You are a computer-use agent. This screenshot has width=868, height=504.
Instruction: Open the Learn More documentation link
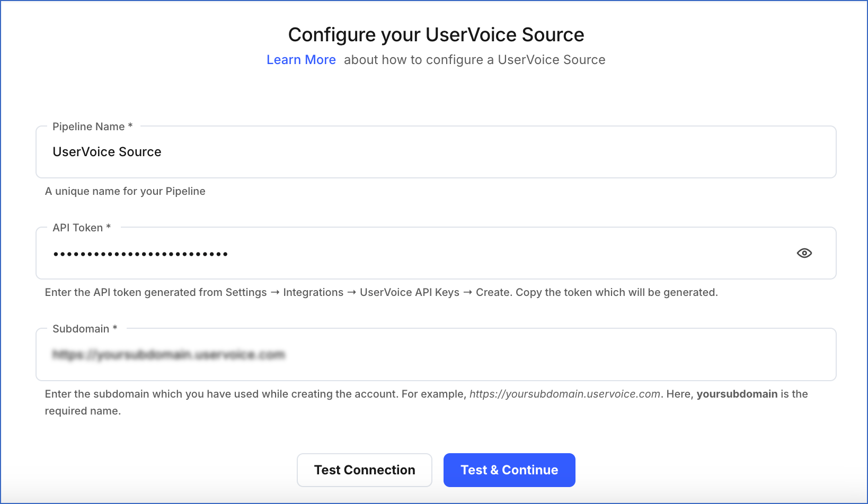[301, 59]
